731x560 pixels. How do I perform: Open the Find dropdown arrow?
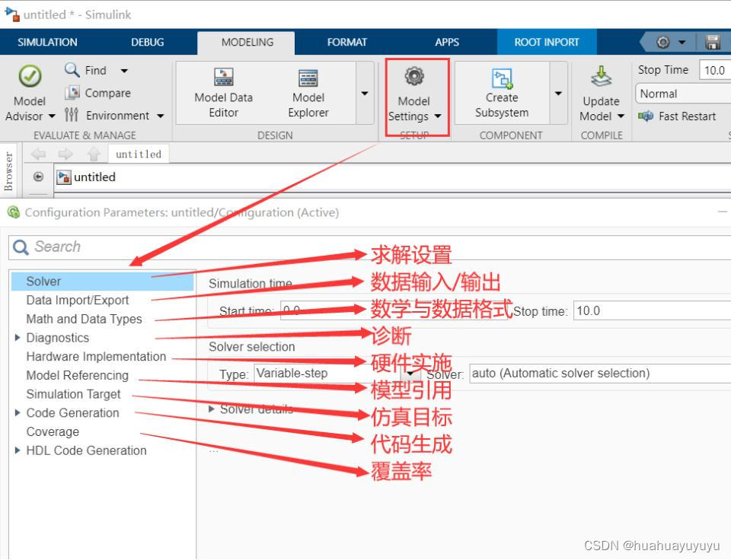[x=124, y=71]
